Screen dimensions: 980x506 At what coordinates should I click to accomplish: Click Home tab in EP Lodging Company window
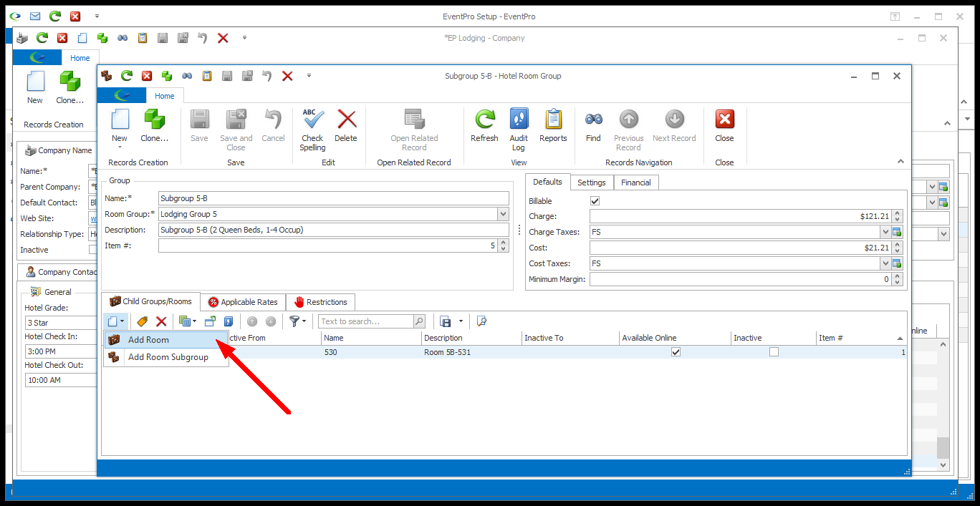tap(80, 58)
